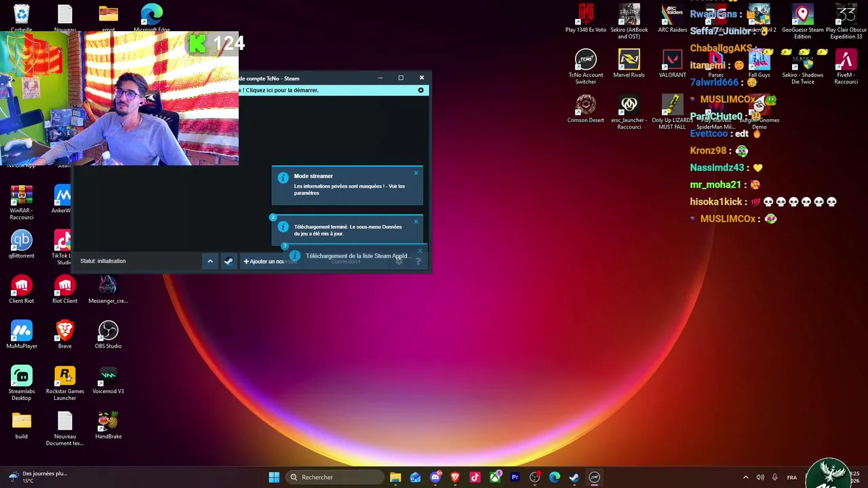Open FiveM - Raccourci desktop icon
The height and width of the screenshot is (488, 868).
846,66
